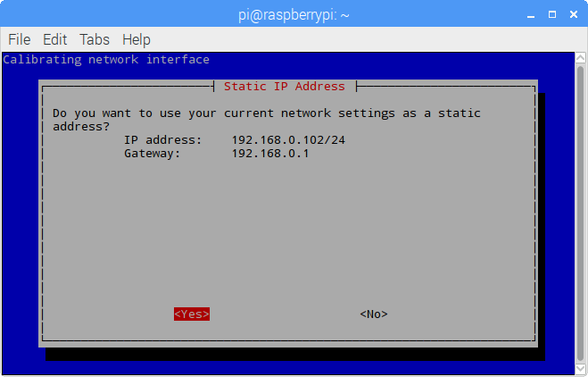This screenshot has width=588, height=377.
Task: Click the vertical scrollbar thumb
Action: coord(581,213)
